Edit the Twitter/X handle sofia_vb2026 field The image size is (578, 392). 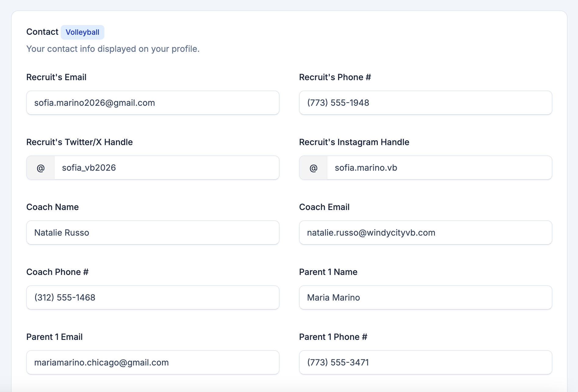[x=167, y=168]
